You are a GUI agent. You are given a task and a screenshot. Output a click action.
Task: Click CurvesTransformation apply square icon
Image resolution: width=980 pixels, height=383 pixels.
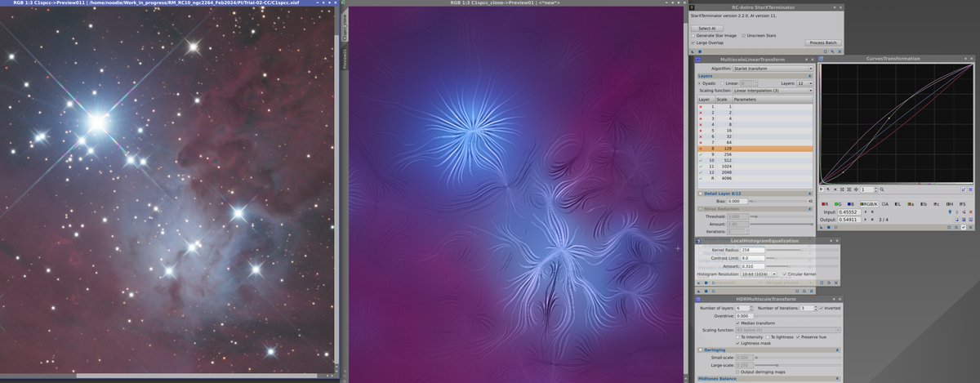(x=829, y=227)
